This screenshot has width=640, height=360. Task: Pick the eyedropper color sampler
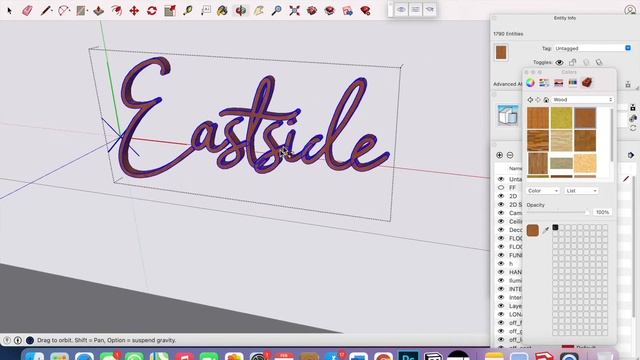(x=546, y=230)
